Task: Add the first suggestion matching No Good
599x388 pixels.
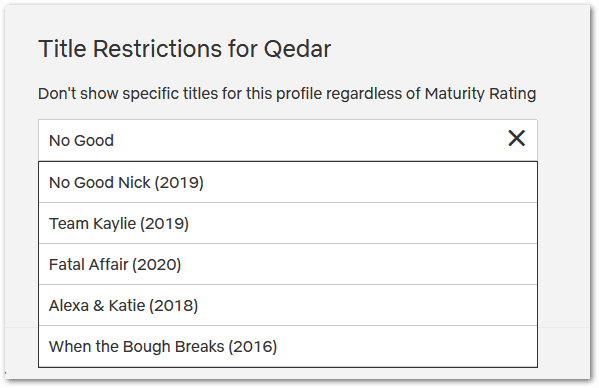Action: (288, 182)
